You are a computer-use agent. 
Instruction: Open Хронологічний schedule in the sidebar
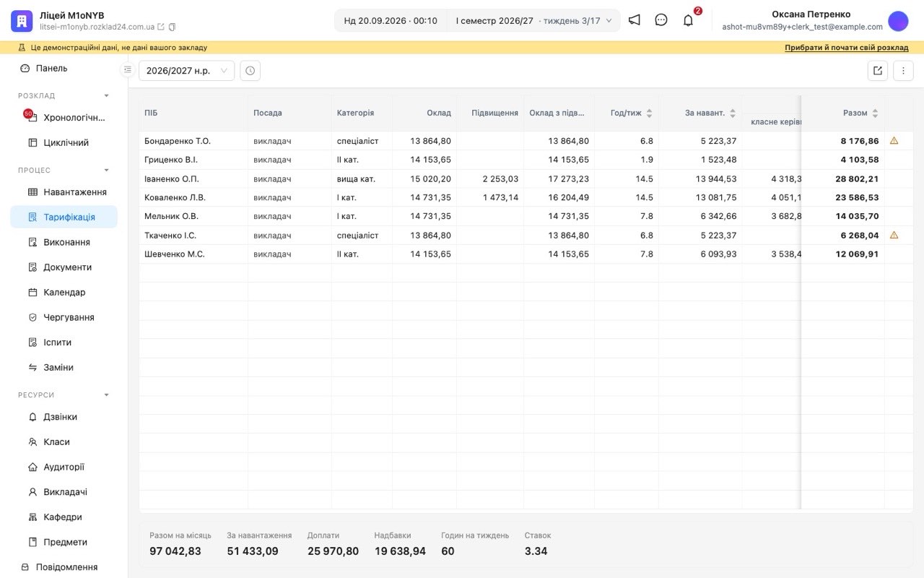point(64,117)
